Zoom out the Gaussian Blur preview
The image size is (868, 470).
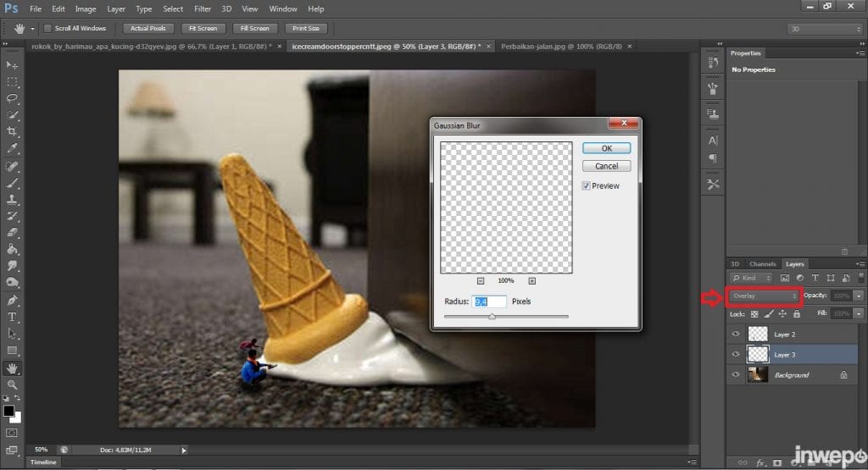[480, 280]
